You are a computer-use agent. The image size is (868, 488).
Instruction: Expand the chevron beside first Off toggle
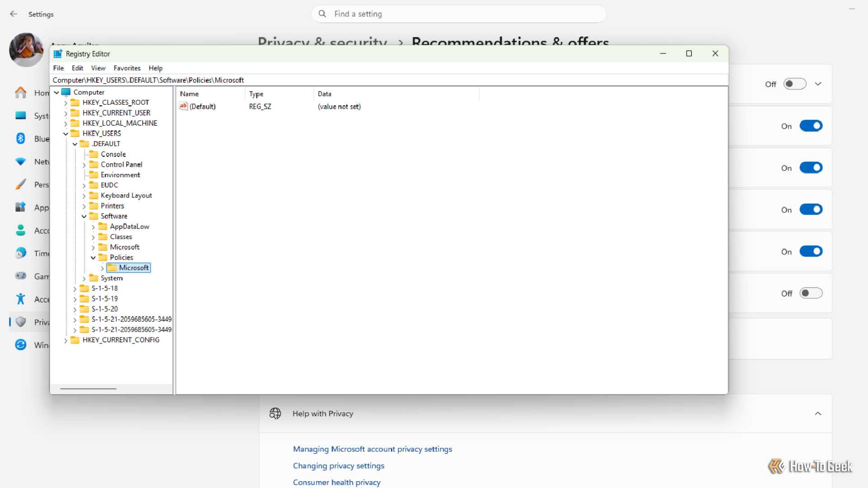pyautogui.click(x=818, y=84)
